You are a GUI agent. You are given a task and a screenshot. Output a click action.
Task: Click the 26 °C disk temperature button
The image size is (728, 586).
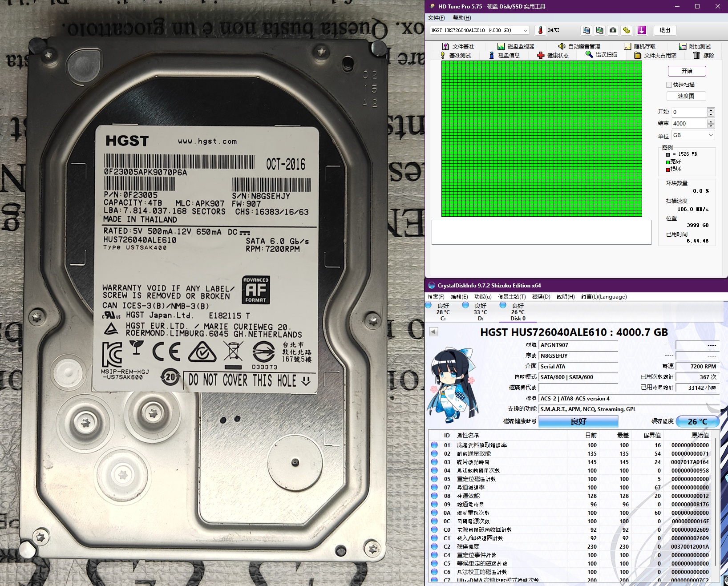(x=697, y=421)
